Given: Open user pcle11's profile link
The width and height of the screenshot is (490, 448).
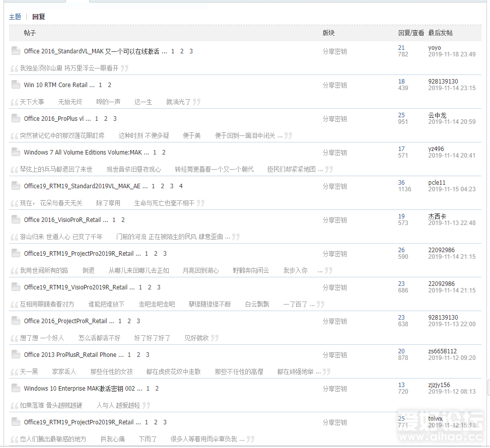Looking at the screenshot, I should pos(437,183).
